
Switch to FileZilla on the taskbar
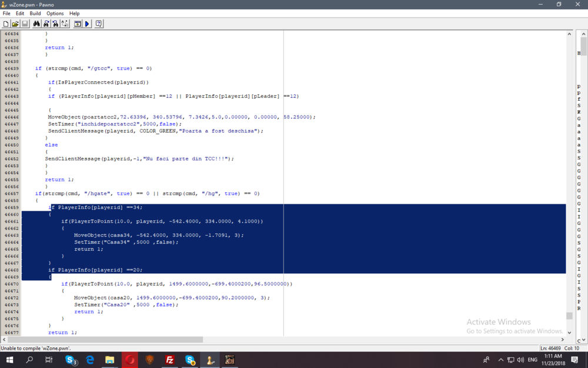(169, 360)
